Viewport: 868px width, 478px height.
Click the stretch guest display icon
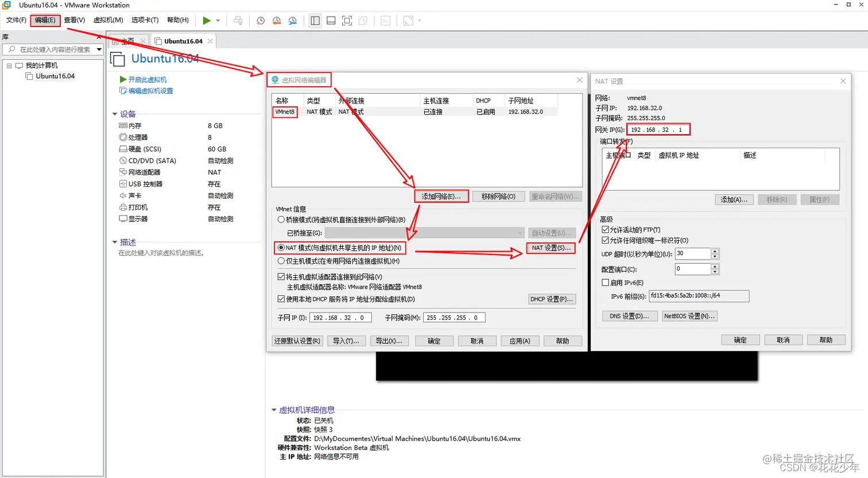tap(408, 21)
